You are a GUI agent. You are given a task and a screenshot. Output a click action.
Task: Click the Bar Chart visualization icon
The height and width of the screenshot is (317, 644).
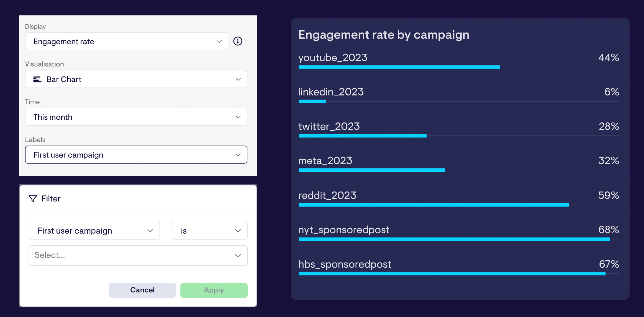point(37,79)
